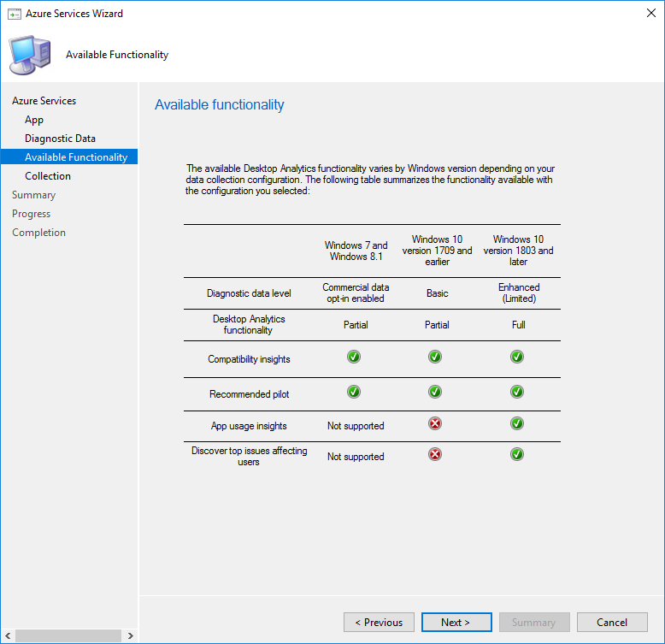This screenshot has height=644, width=665.
Task: Click Compatibility insights check for Windows 7
Action: pos(354,357)
